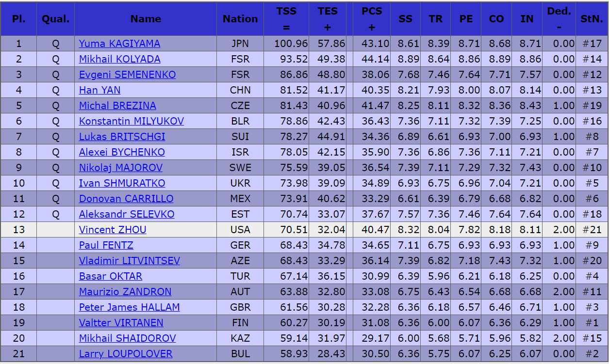Screen dimensions: 609x364
Task: Click Konstantin MILYUKOV name link
Action: (131, 121)
